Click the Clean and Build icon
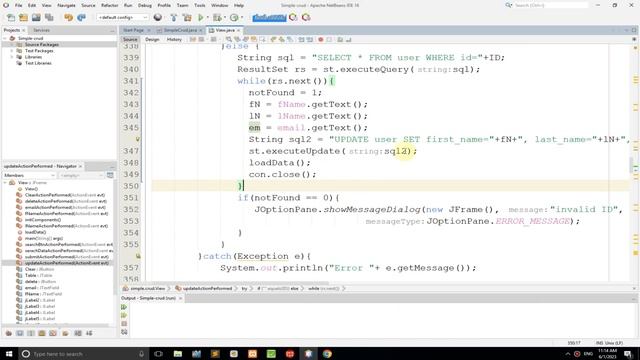The width and height of the screenshot is (640, 360). point(187,18)
